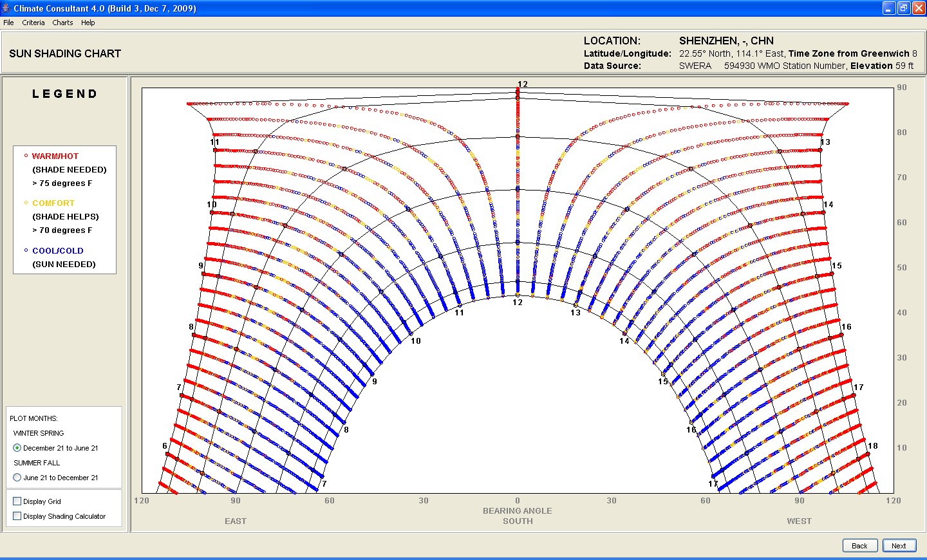Click the '> 75 degrees F' legend text
This screenshot has width=927, height=560.
click(62, 183)
